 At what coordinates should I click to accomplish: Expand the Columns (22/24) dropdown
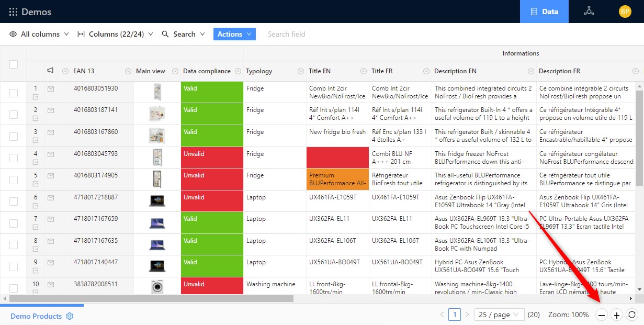pyautogui.click(x=115, y=34)
